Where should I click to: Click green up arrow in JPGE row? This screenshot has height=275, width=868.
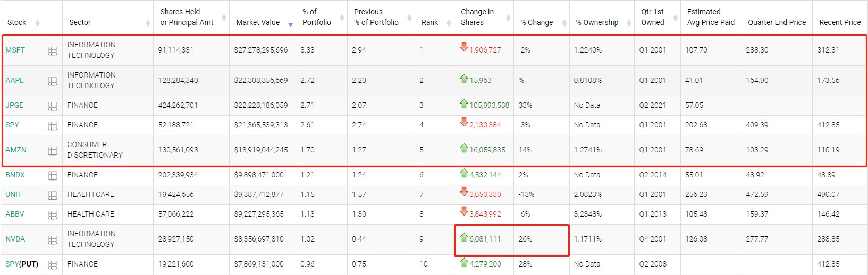(x=464, y=103)
